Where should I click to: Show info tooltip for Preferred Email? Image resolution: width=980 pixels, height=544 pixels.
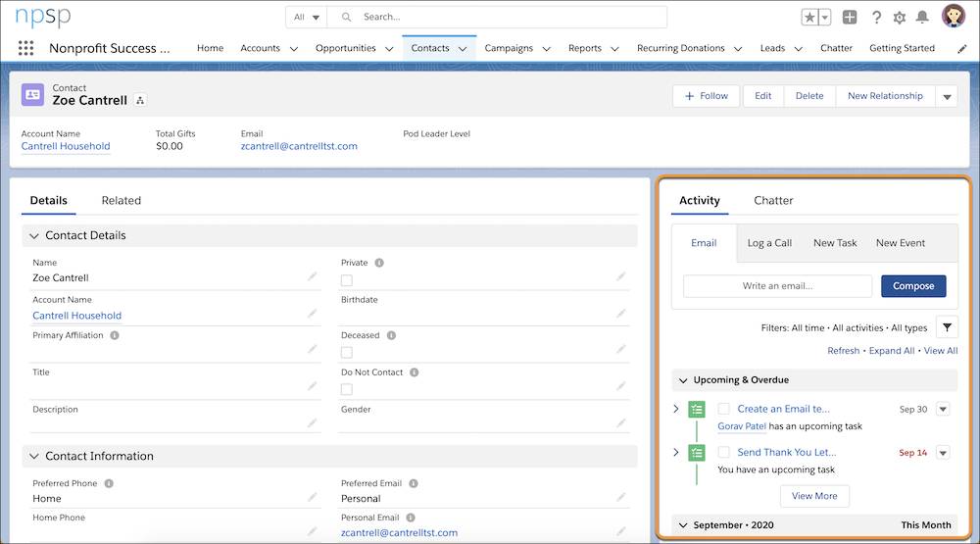[x=414, y=483]
